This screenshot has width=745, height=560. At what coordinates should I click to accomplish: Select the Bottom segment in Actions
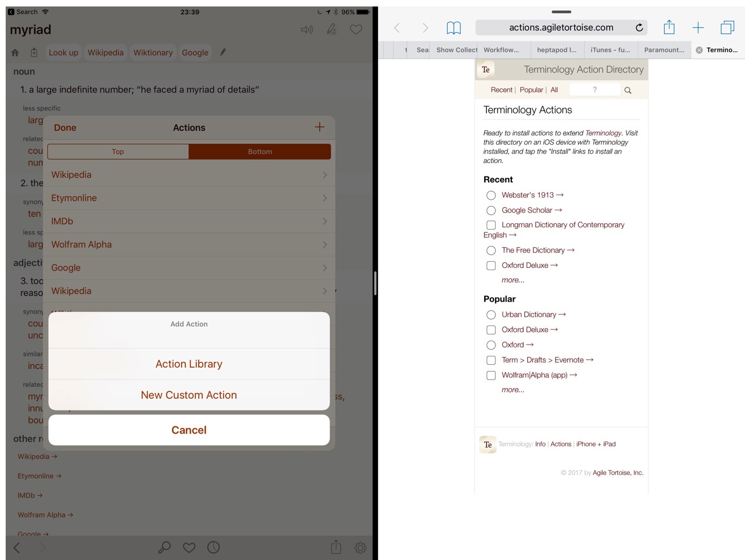260,151
